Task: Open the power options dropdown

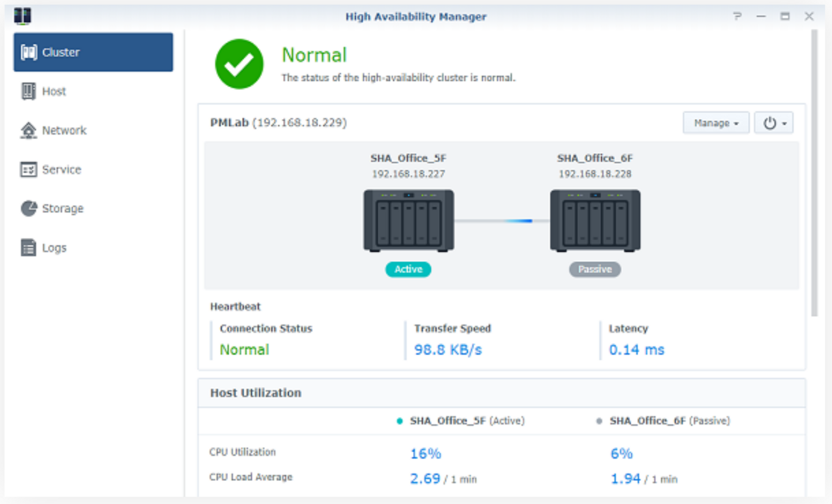Action: click(774, 123)
